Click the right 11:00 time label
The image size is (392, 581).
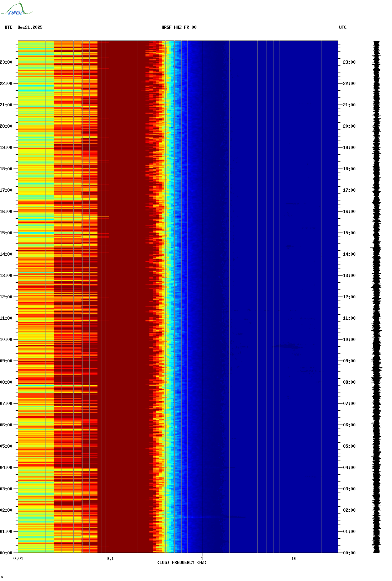[x=349, y=318]
